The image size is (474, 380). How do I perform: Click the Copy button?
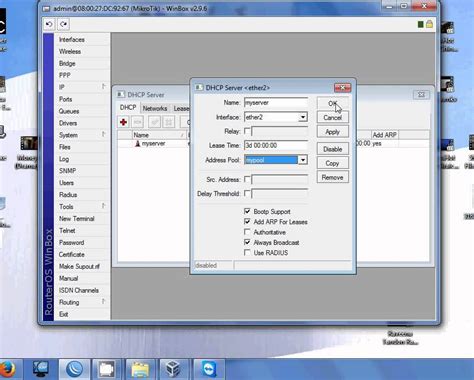[x=333, y=163]
